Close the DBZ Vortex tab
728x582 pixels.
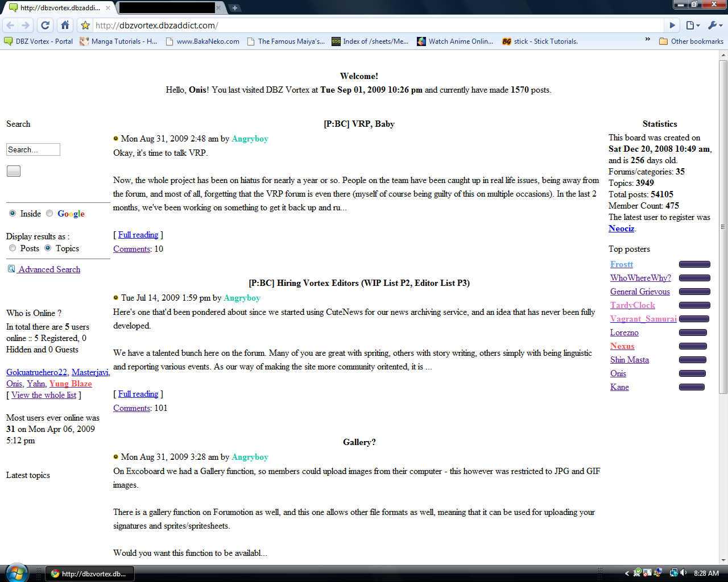[107, 8]
